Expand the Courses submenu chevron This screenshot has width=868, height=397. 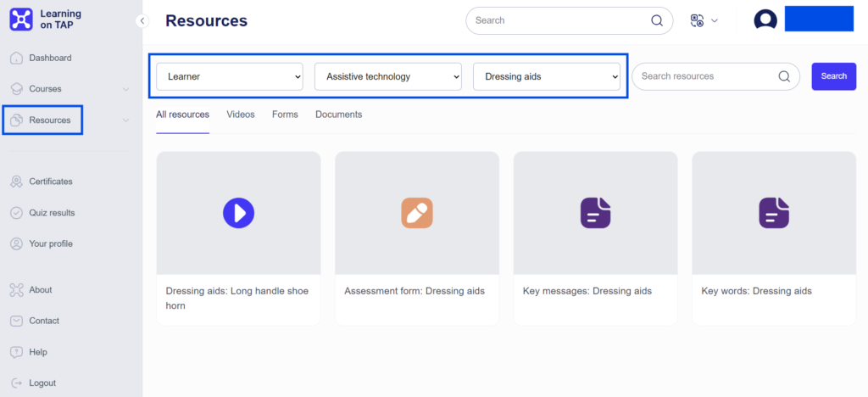click(x=125, y=89)
